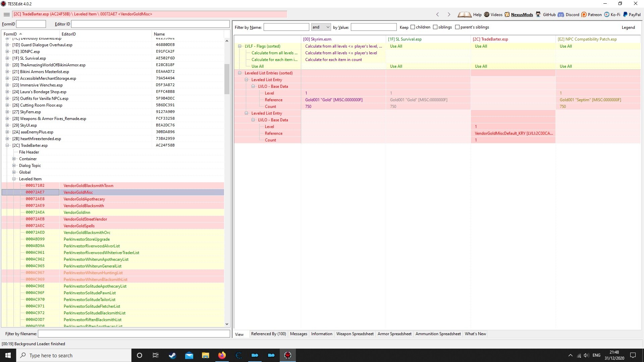The height and width of the screenshot is (362, 644).
Task: Expand the Global group
Action: (x=14, y=172)
